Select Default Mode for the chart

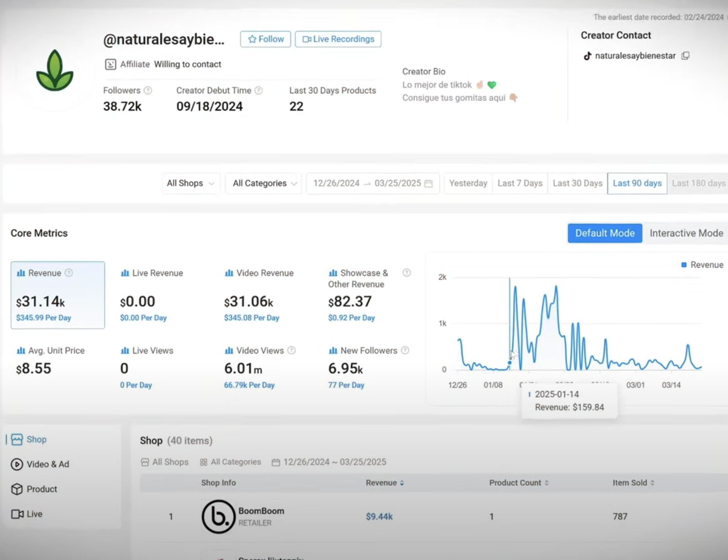[x=605, y=233]
